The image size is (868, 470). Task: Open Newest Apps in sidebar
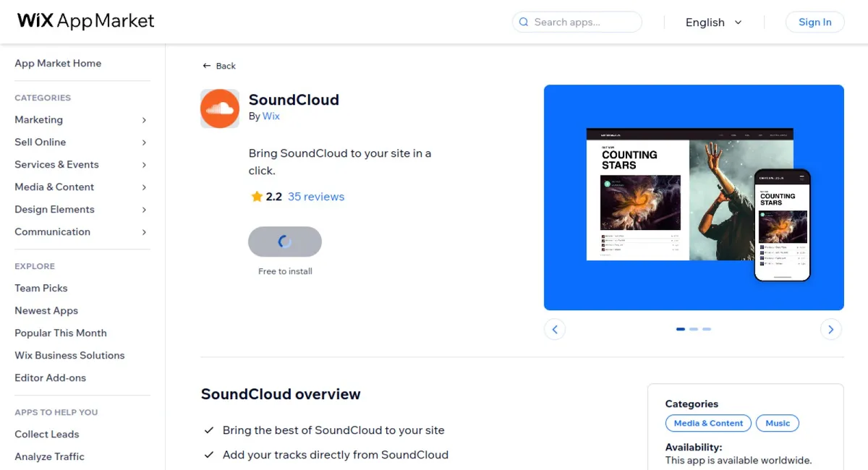click(46, 311)
